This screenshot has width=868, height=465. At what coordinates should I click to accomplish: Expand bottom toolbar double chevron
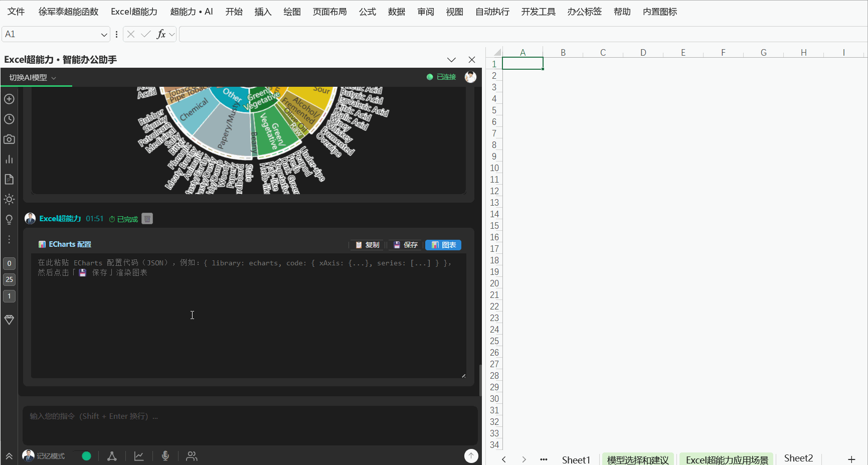click(9, 456)
